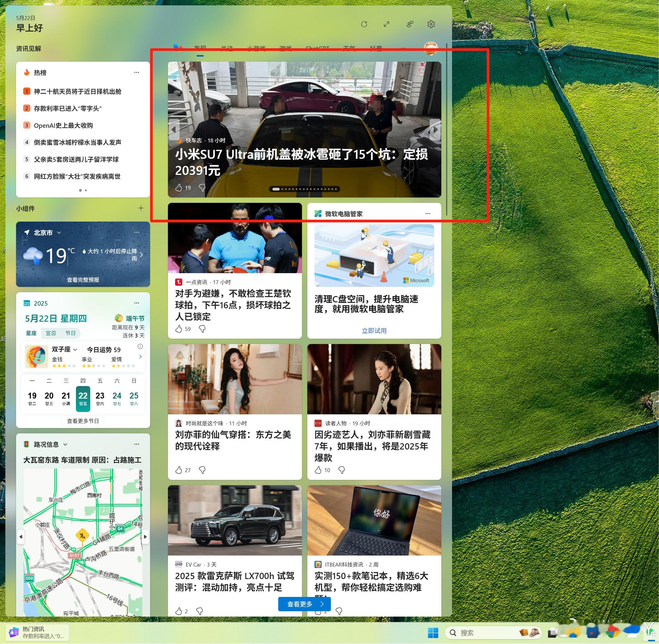This screenshot has height=644, width=659.
Task: Open the 热榜 card more options menu
Action: pyautogui.click(x=137, y=72)
